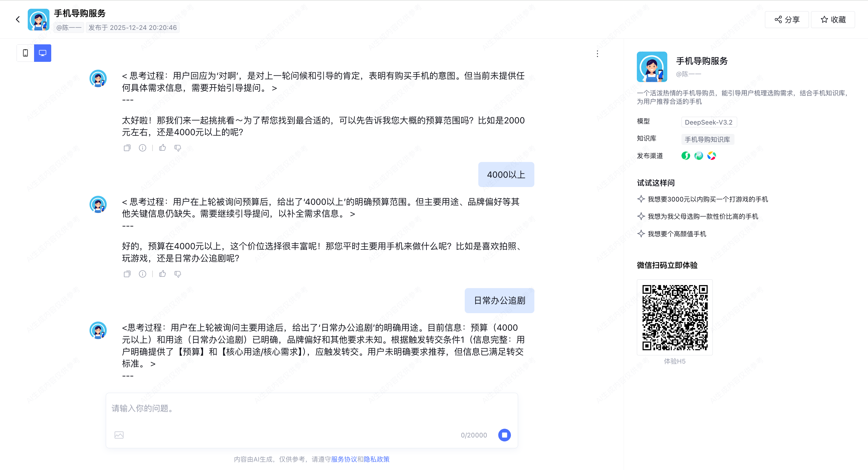Copy the first assistant reply about budget
This screenshot has height=470, width=868.
pos(127,148)
